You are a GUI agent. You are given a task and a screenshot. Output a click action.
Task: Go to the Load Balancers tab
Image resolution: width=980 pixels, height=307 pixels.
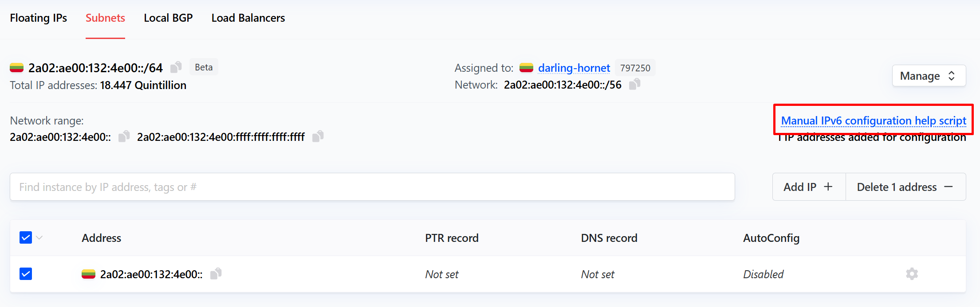[x=248, y=18]
